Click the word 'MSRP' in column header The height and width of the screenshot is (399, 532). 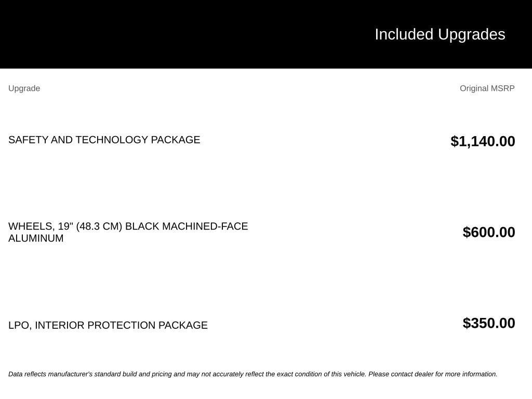503,88
